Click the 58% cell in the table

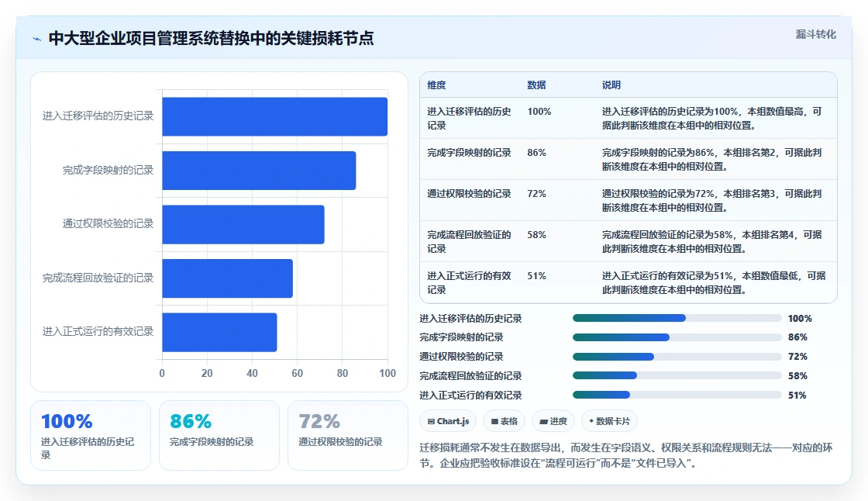(x=536, y=234)
